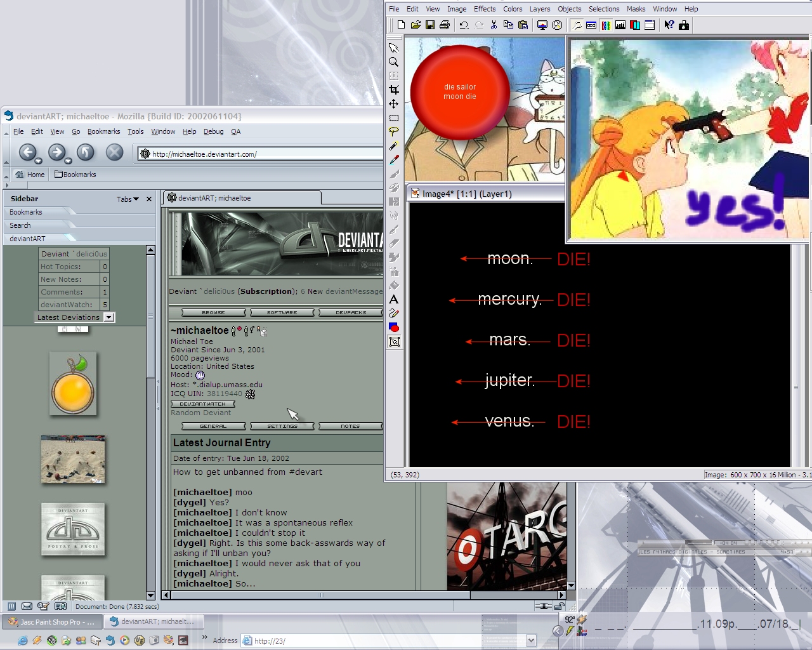Go back in Mozilla browser

(27, 152)
